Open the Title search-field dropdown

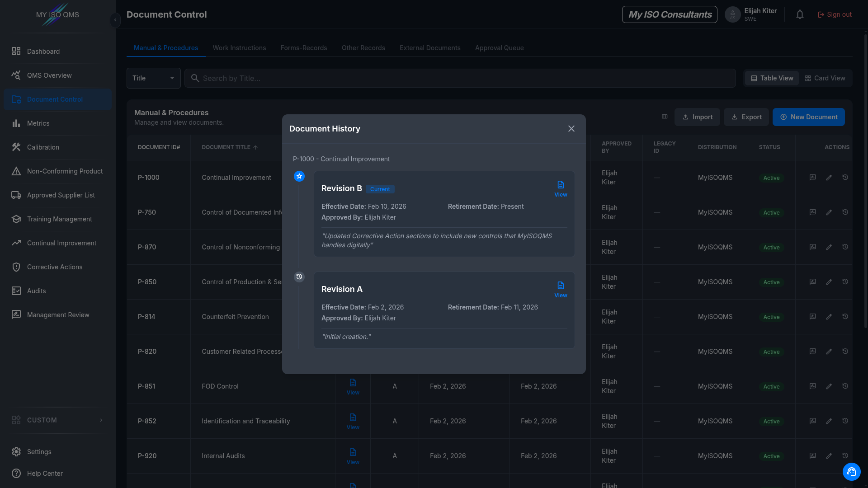point(154,78)
